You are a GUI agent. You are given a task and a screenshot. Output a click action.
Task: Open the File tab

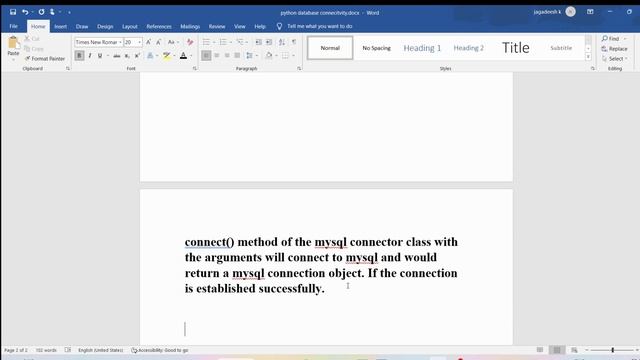click(x=13, y=26)
